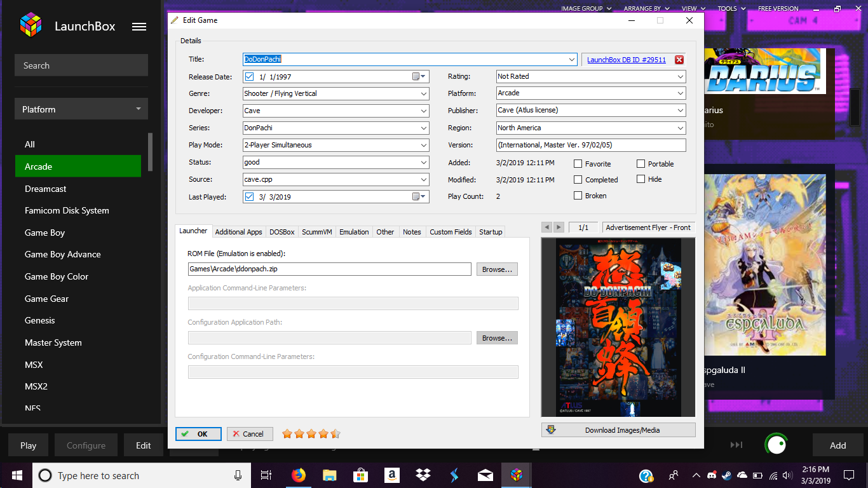This screenshot has width=868, height=488.
Task: Check the Favorite checkbox
Action: (x=578, y=163)
